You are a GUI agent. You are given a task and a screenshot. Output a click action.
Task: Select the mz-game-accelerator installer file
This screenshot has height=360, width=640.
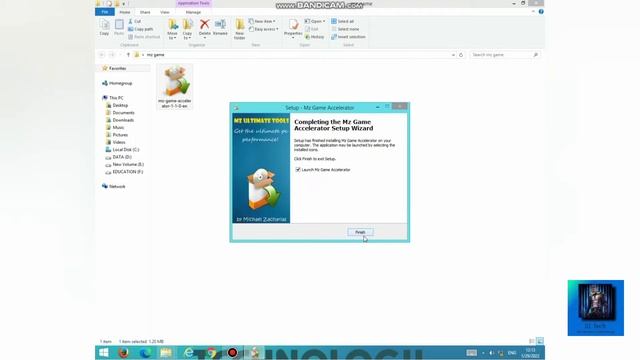coord(175,87)
